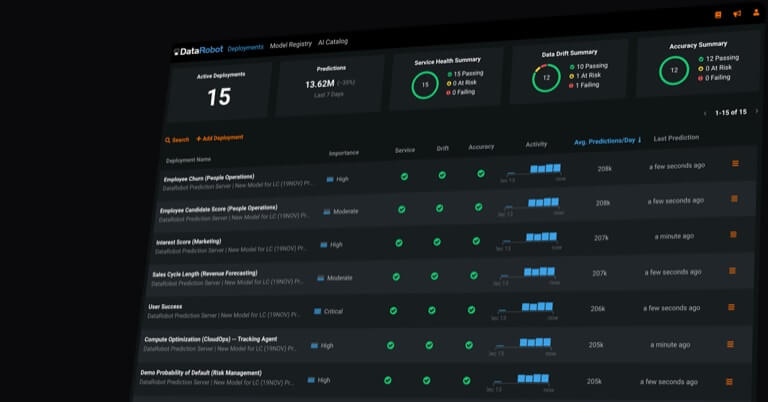Click the Last Prediction column header
Image resolution: width=768 pixels, height=402 pixels.
(x=676, y=138)
